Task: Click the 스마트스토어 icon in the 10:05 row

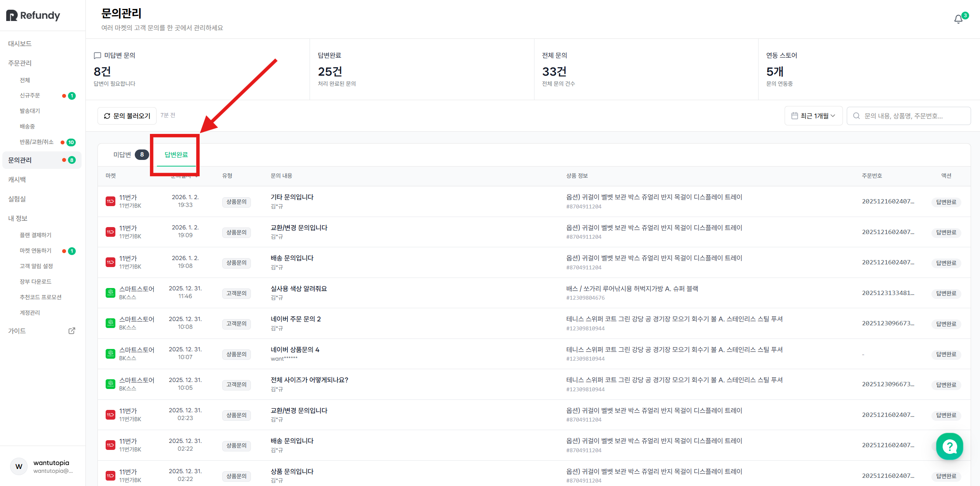Action: 110,384
